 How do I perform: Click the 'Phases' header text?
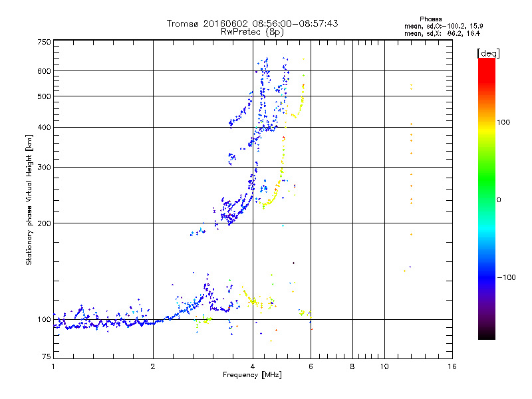click(430, 19)
